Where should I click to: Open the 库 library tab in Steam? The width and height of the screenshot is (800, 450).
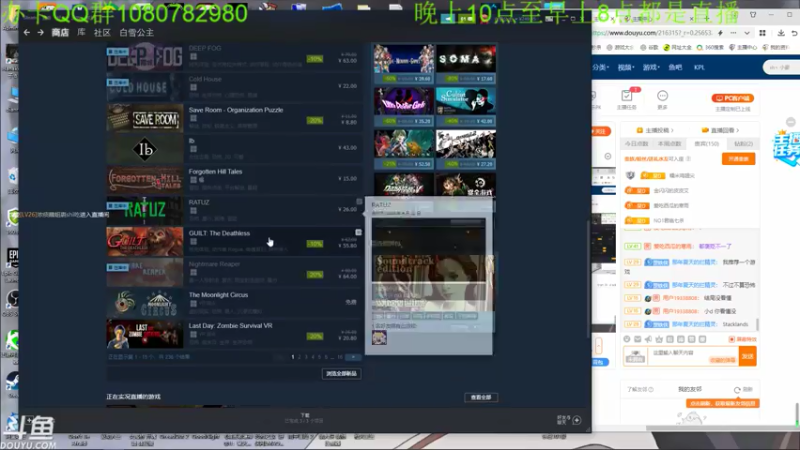[81, 33]
